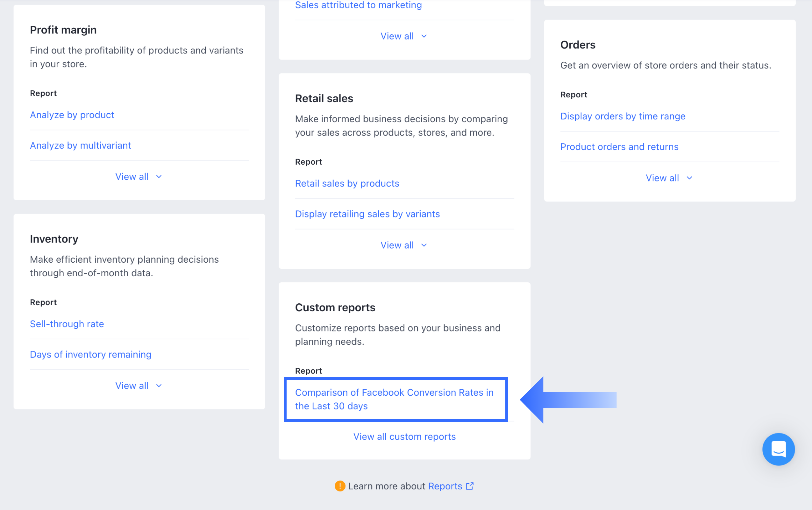This screenshot has width=812, height=510.
Task: Click the orange info alert icon
Action: coord(339,486)
